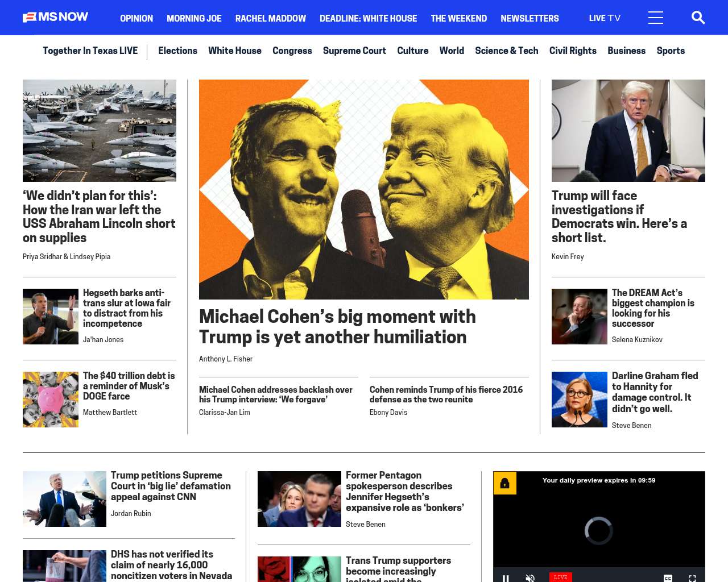Image resolution: width=728 pixels, height=582 pixels.
Task: Open Civil Rights topic
Action: coord(573,51)
